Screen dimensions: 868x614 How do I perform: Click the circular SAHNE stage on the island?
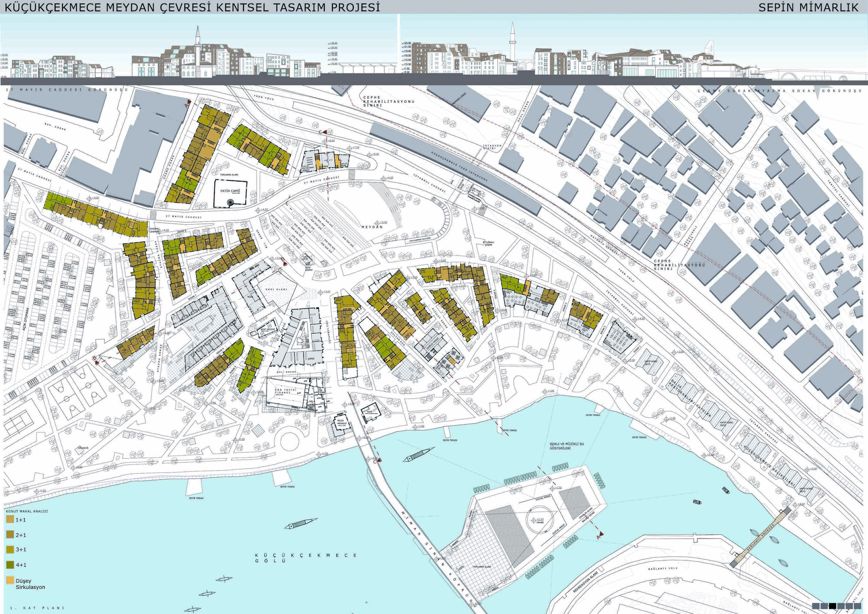coord(540,520)
